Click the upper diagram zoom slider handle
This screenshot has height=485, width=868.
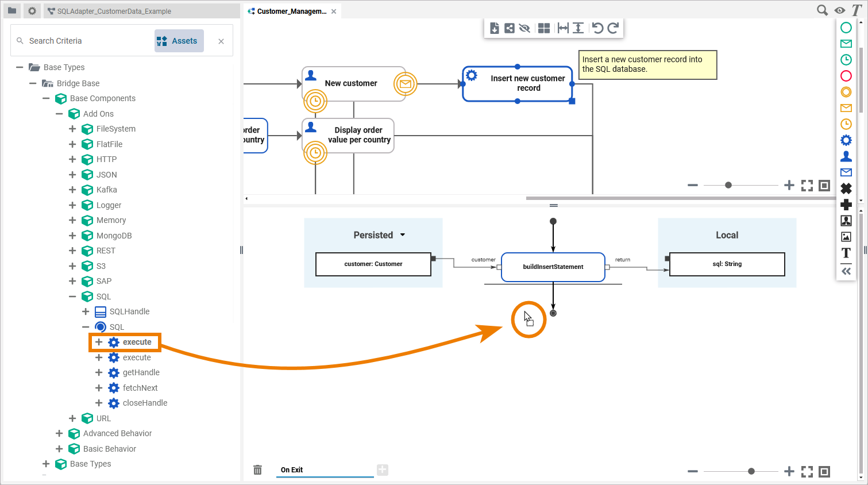[x=728, y=185]
